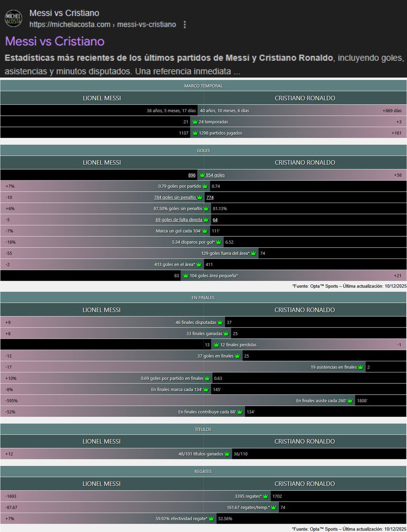
Task: Click the crown icon after 413 goles en el área
Action: tap(199, 264)
